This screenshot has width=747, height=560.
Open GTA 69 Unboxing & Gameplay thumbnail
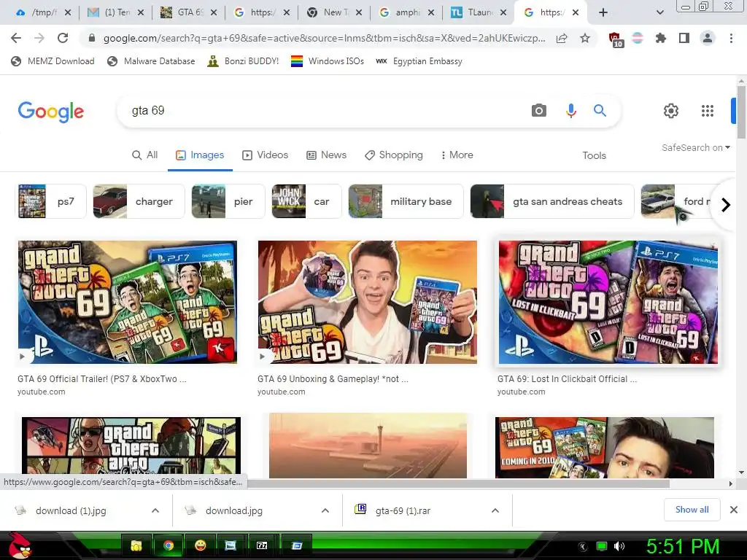368,302
